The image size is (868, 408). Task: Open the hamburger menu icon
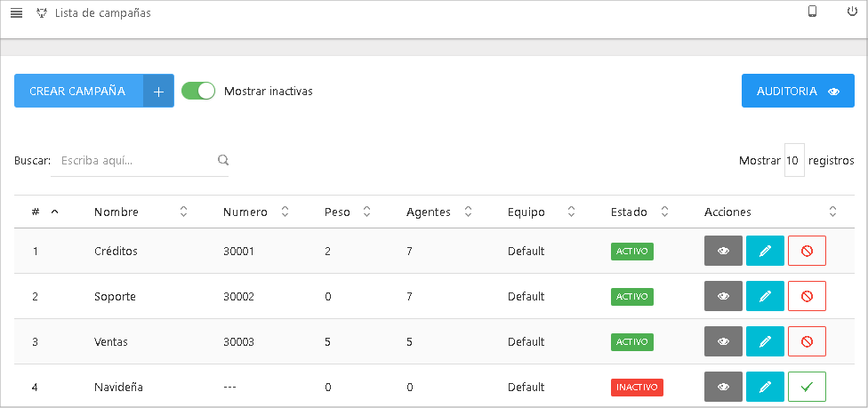point(16,13)
